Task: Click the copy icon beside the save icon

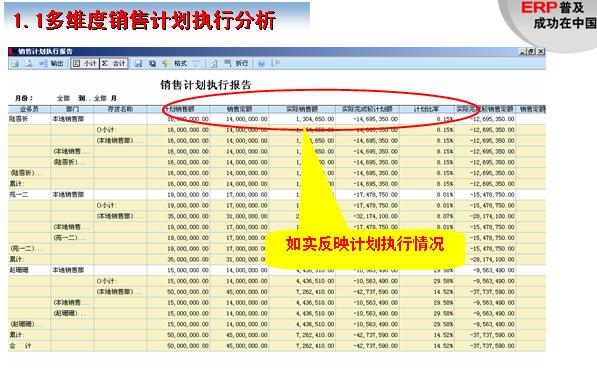Action: click(152, 64)
